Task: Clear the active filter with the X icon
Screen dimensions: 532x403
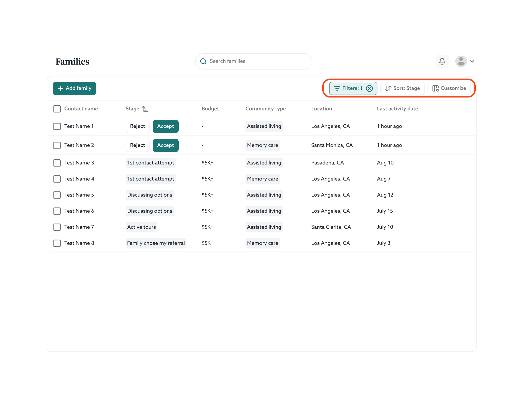Action: [369, 88]
